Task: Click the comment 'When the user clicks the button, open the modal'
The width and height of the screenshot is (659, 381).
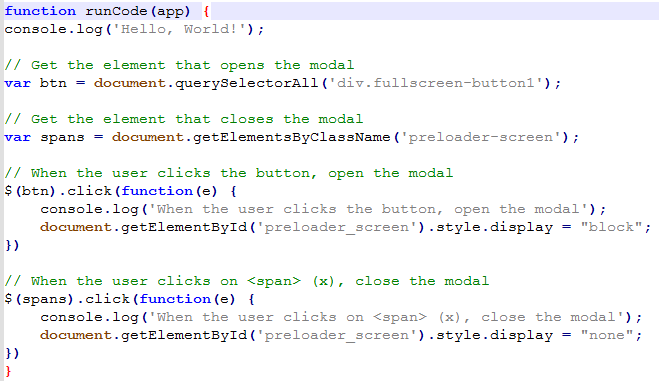Action: tap(229, 173)
